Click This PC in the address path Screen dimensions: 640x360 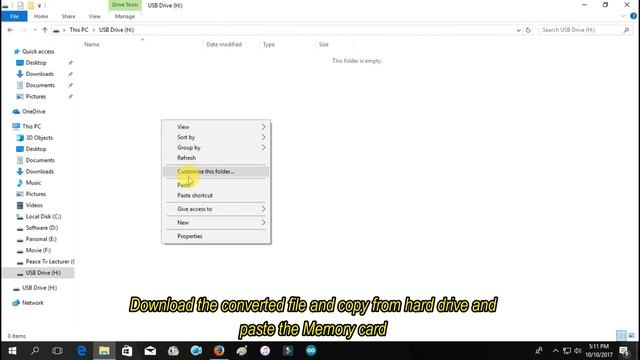79,30
